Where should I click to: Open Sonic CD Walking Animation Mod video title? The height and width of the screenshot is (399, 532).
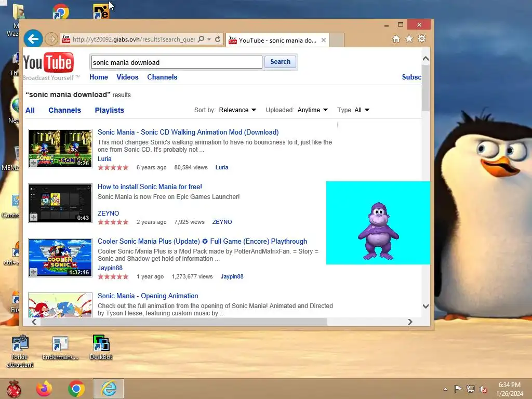(188, 132)
